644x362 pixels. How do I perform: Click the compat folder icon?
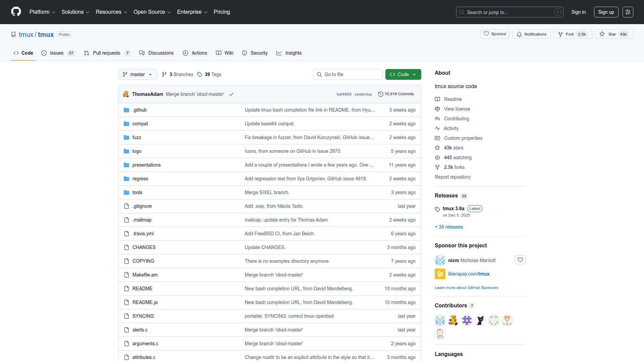126,124
